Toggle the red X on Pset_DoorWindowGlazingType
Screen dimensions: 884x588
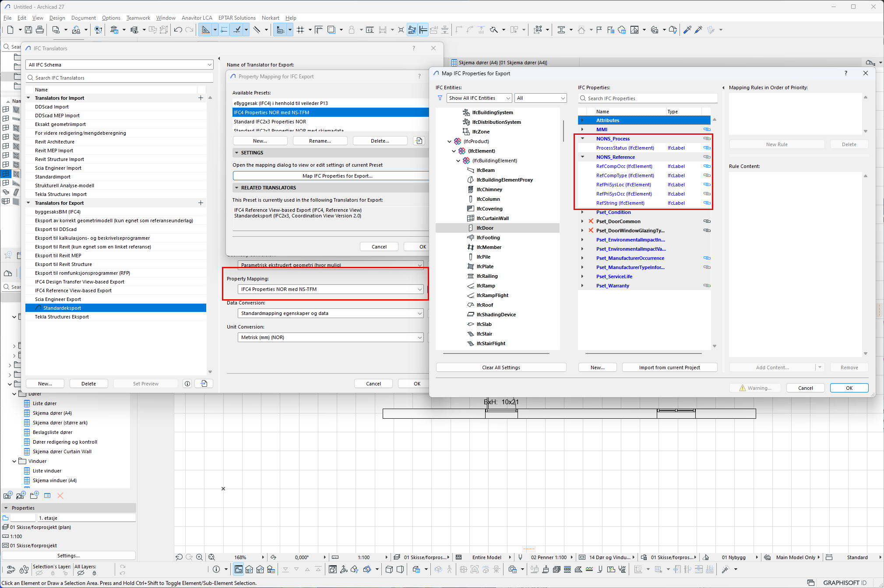click(x=591, y=231)
